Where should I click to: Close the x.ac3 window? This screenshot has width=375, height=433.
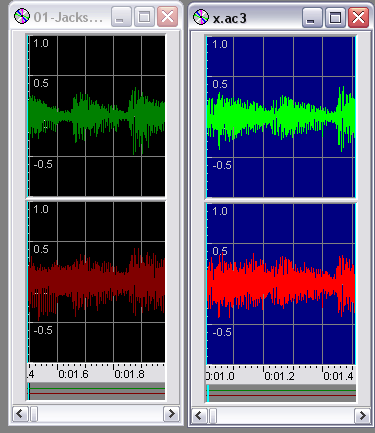tap(358, 17)
